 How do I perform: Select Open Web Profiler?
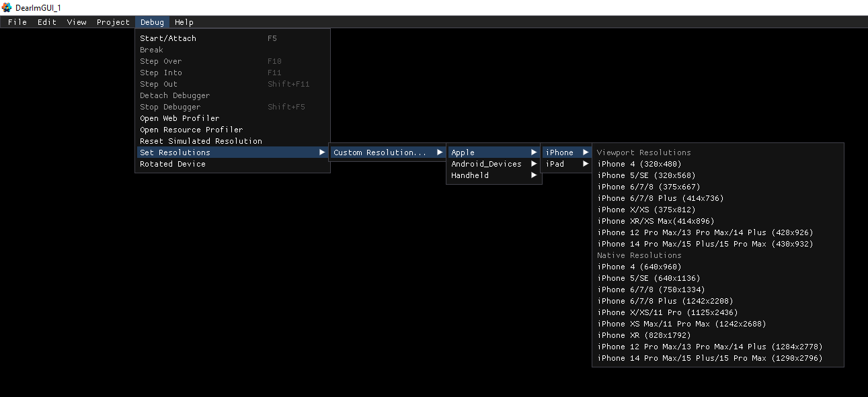180,118
